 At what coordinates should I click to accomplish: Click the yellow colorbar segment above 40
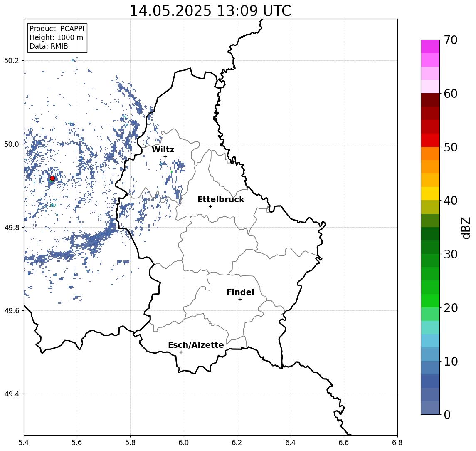point(430,194)
